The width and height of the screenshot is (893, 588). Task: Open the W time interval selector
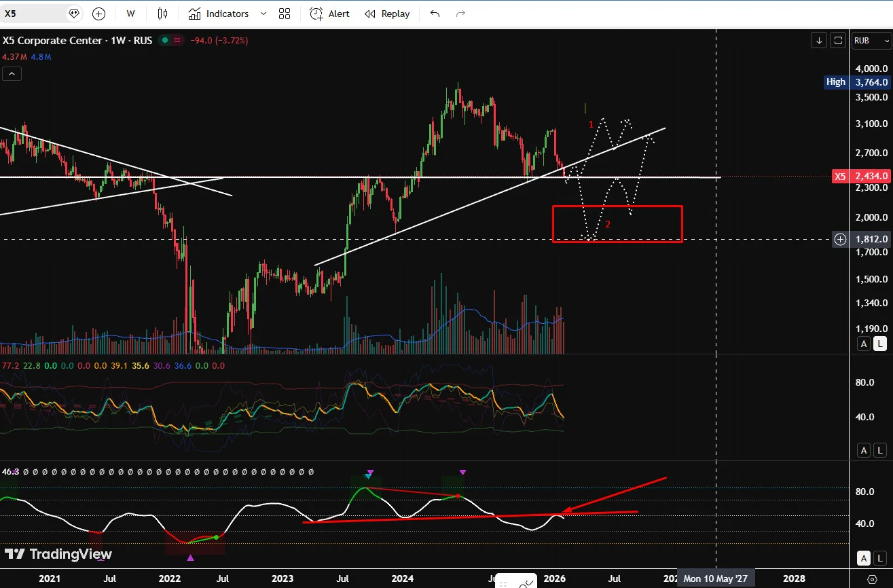click(130, 14)
